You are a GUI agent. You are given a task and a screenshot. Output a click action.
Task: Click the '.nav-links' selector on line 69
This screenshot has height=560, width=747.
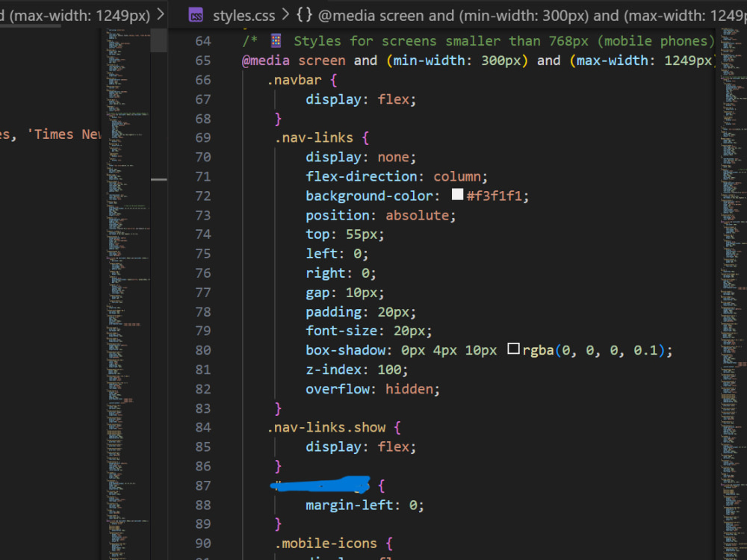(314, 137)
